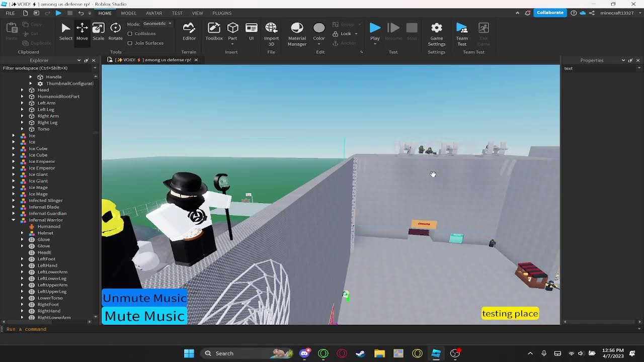
Task: Click quick access blue Play arrow
Action: (x=58, y=13)
